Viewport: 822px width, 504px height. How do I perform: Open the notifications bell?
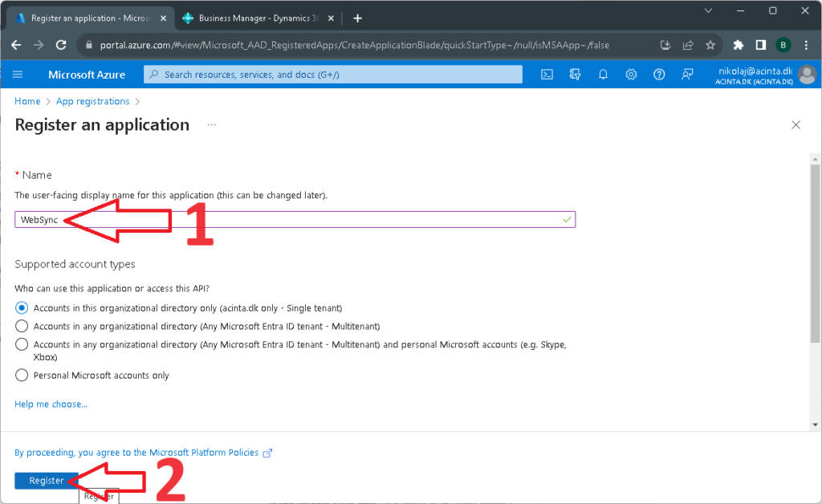coord(603,75)
